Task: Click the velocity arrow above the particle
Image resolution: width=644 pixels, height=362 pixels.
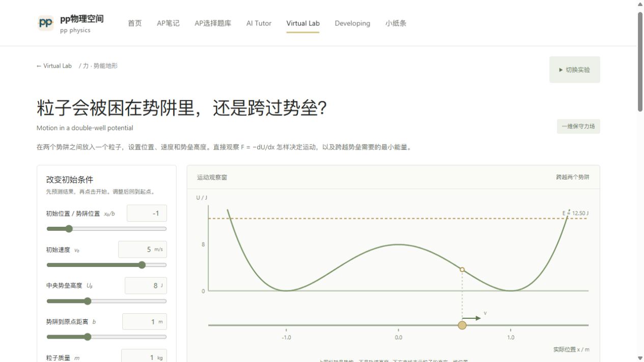Action: pos(471,318)
